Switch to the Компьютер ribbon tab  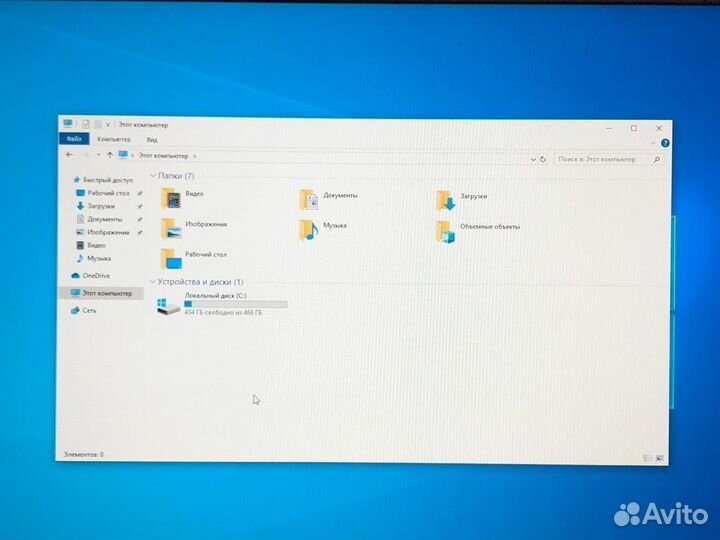pyautogui.click(x=113, y=139)
